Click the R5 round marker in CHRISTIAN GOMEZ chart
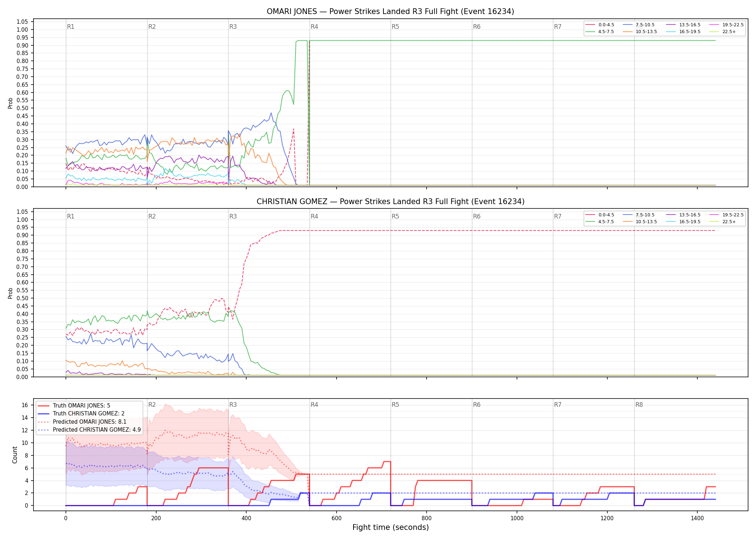This screenshot has width=756, height=540. [x=395, y=216]
